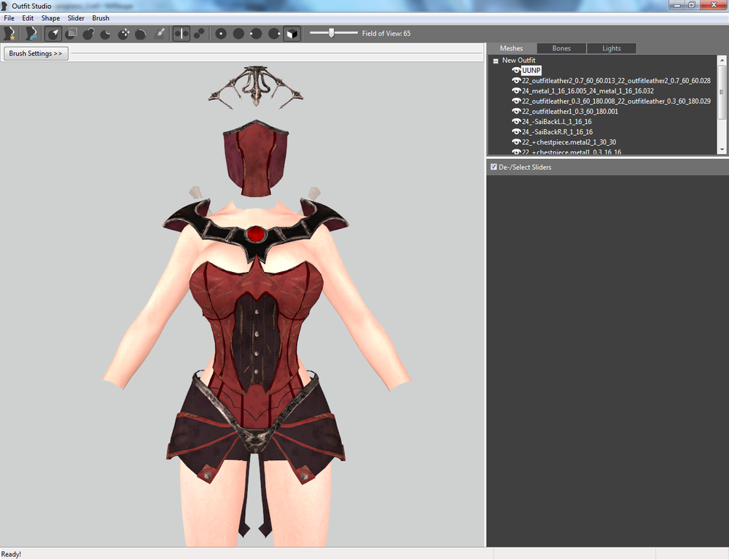Image resolution: width=729 pixels, height=560 pixels.
Task: Pick the Deflate brush tool
Action: [x=106, y=34]
